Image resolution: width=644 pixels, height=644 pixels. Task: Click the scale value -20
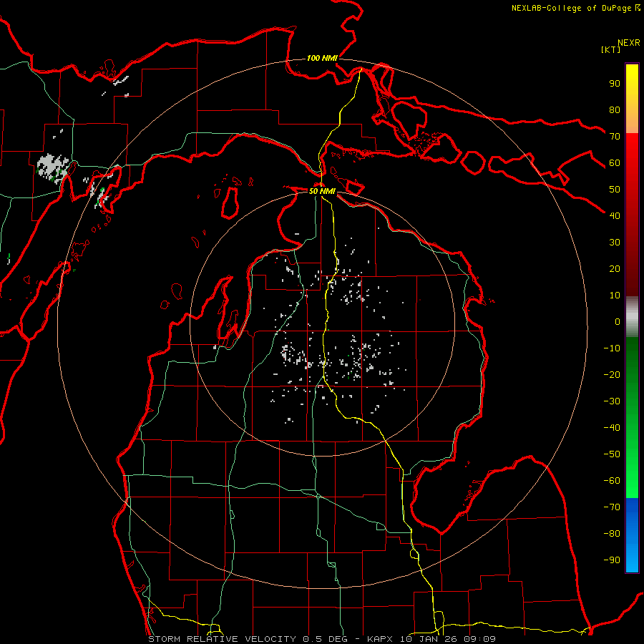[612, 374]
